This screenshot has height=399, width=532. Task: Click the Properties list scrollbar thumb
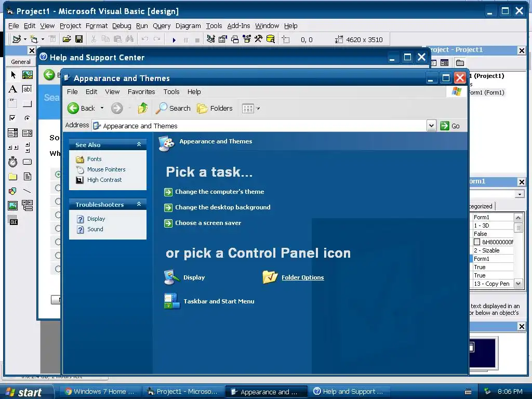pos(518,228)
